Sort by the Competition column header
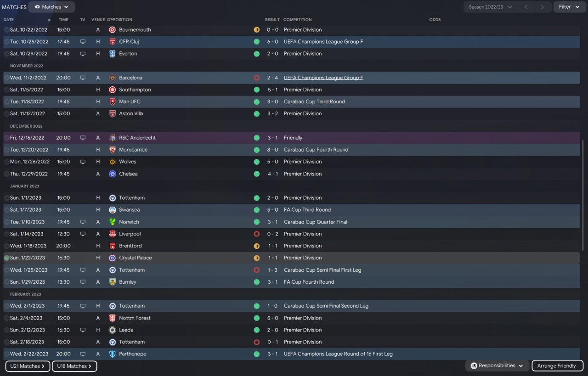588x376 pixels. pyautogui.click(x=297, y=20)
